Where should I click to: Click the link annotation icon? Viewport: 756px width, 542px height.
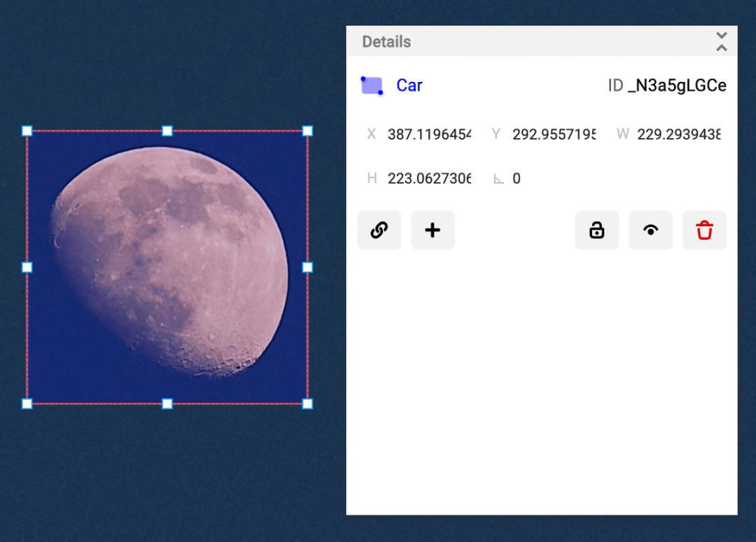pos(379,230)
